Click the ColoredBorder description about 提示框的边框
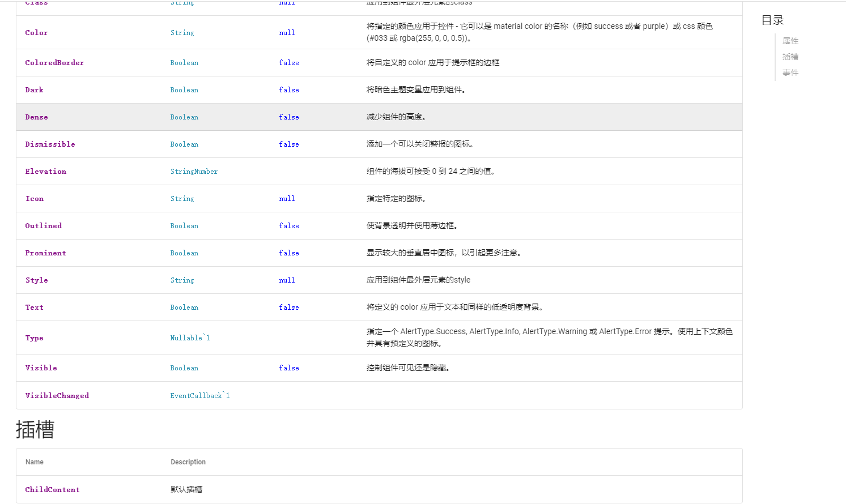Image resolution: width=846 pixels, height=504 pixels. tap(433, 62)
